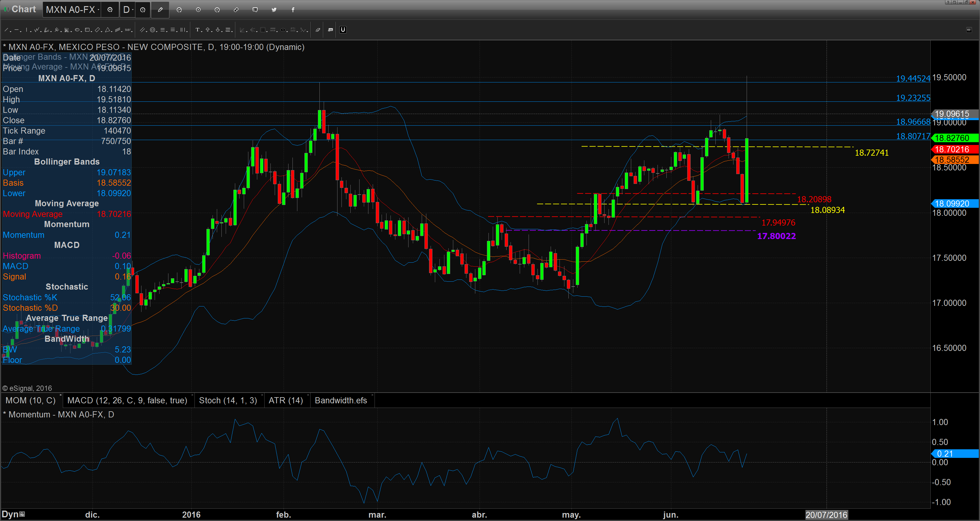Screen dimensions: 980x521
Task: Open the studies chart icon
Action: 179,10
